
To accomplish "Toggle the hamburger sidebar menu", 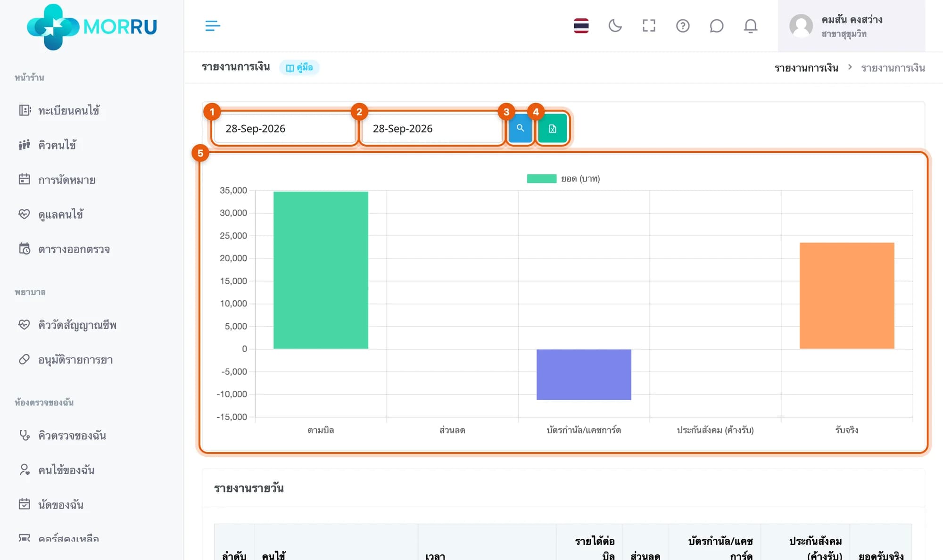I will coord(213,26).
